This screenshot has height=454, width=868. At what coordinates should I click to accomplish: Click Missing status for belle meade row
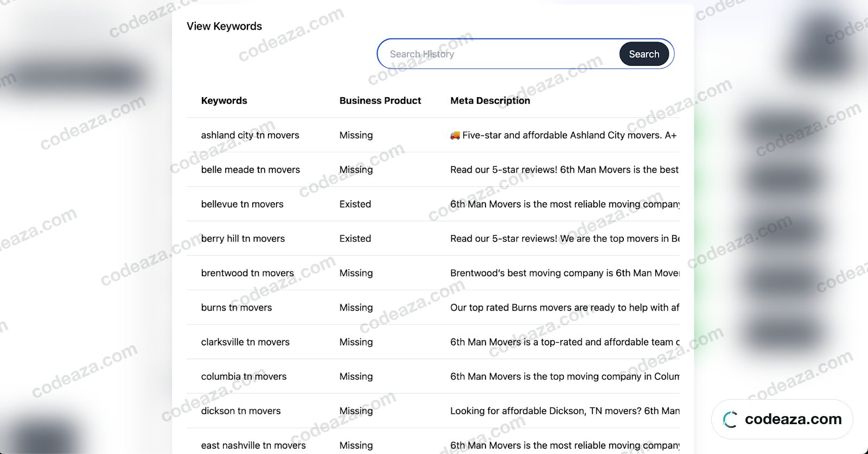coord(356,169)
